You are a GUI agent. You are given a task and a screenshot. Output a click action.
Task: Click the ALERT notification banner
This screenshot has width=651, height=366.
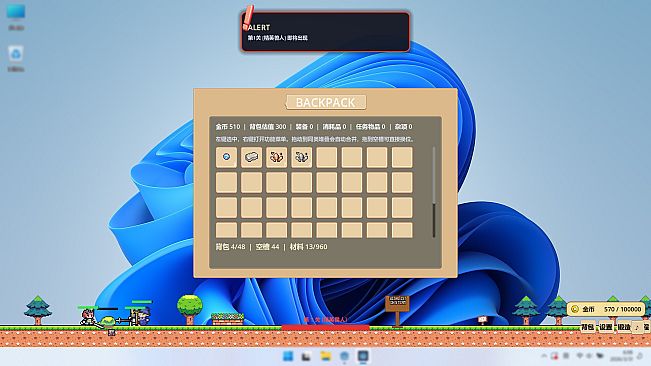click(x=326, y=32)
